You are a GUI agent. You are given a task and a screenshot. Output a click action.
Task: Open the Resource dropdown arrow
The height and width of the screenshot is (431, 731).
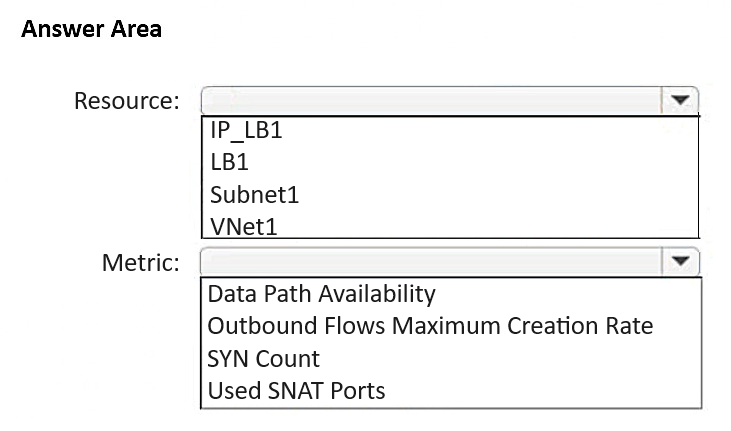680,100
